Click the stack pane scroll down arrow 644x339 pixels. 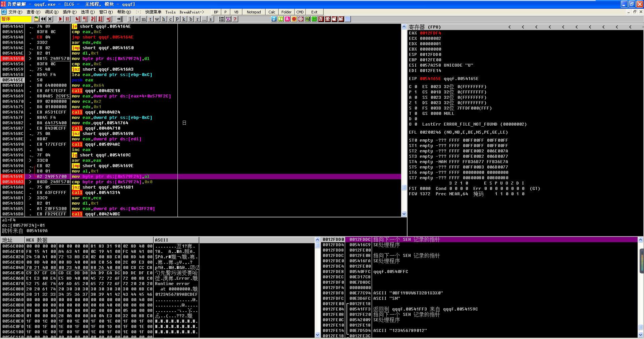click(x=640, y=335)
